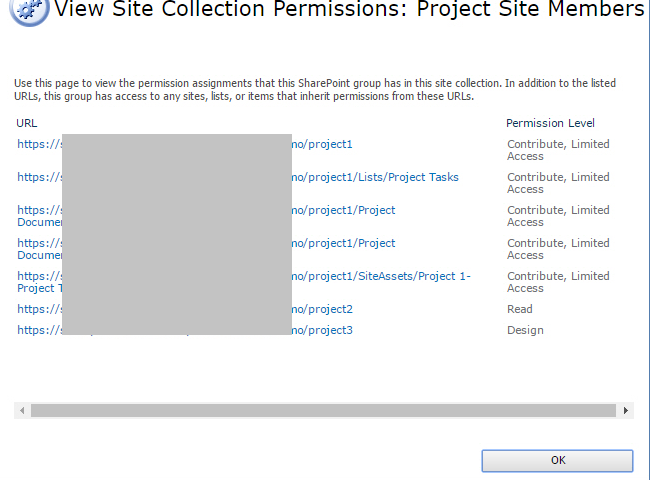Viewport: 651px width, 481px height.
Task: Click the page description paragraph text
Action: tap(315, 90)
